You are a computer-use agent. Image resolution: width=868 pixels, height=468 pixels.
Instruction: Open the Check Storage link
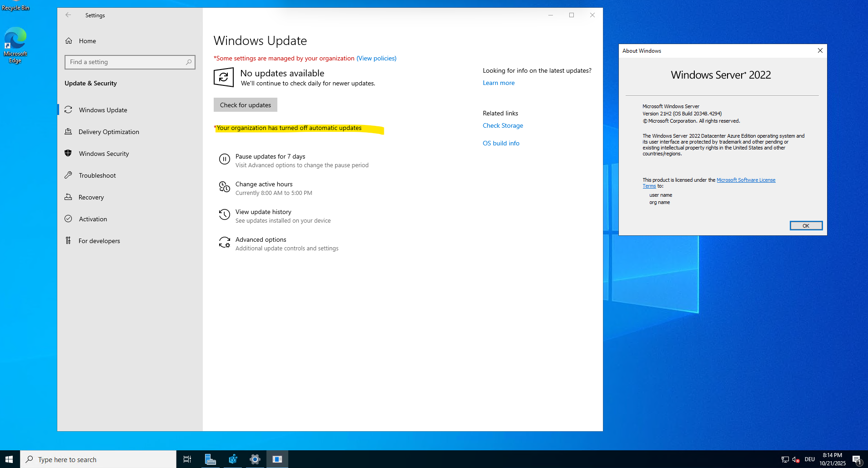(503, 125)
